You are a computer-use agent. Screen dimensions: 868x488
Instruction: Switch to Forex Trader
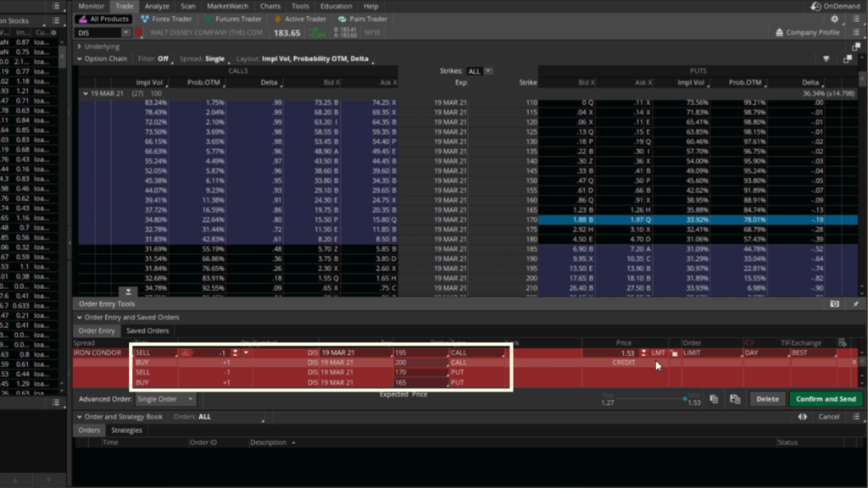tap(166, 19)
